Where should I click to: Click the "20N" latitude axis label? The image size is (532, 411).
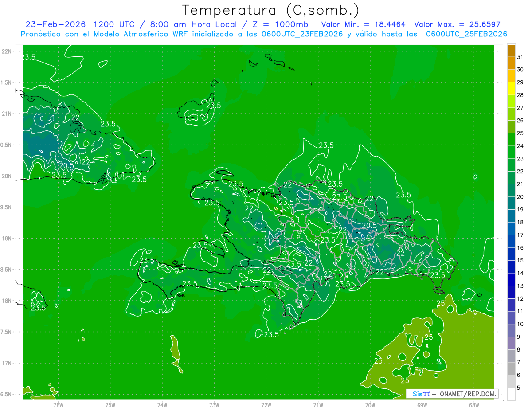point(7,176)
